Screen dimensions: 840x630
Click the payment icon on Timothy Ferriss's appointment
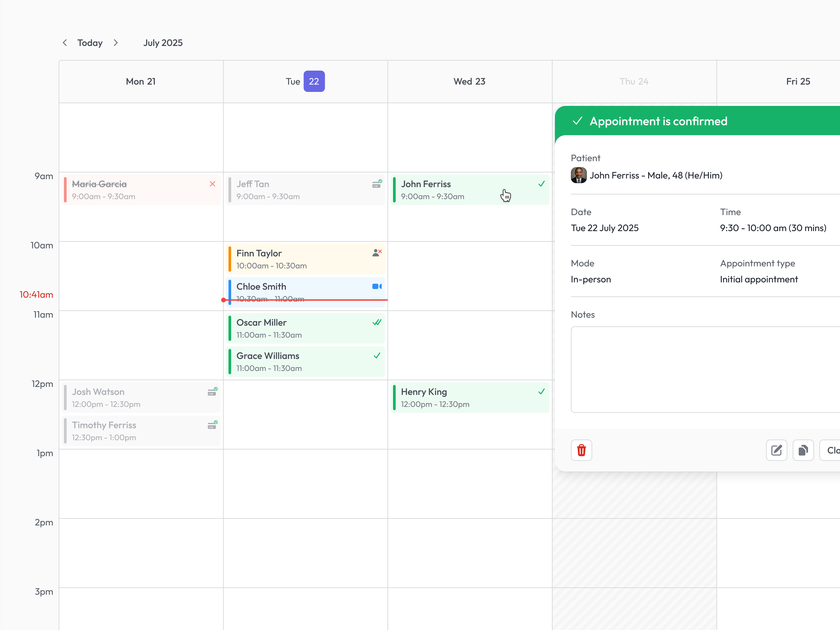(x=212, y=425)
